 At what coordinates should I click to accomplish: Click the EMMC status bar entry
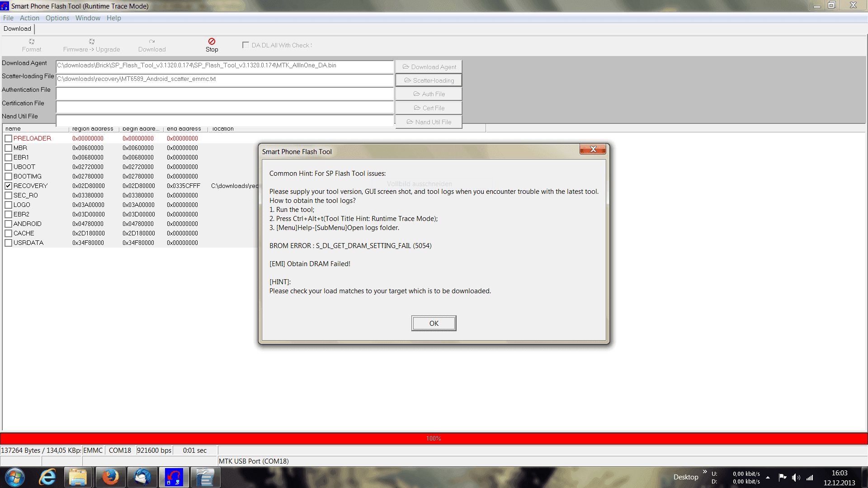(x=93, y=450)
